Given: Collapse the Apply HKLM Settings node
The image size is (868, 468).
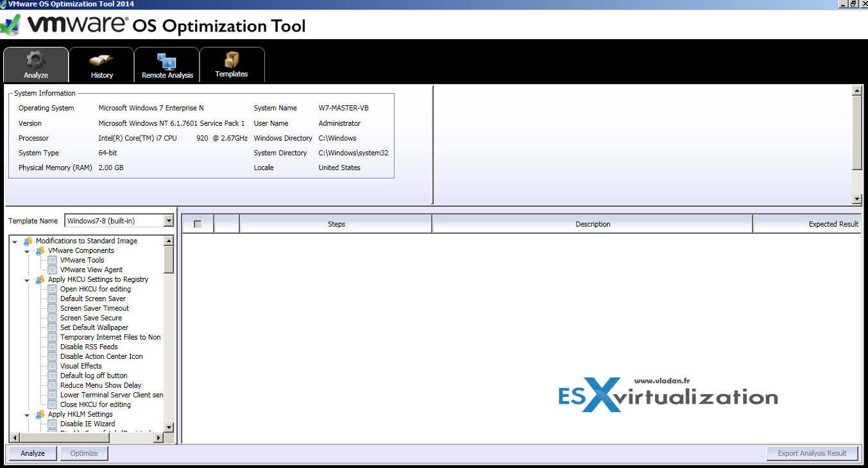Looking at the screenshot, I should (28, 415).
